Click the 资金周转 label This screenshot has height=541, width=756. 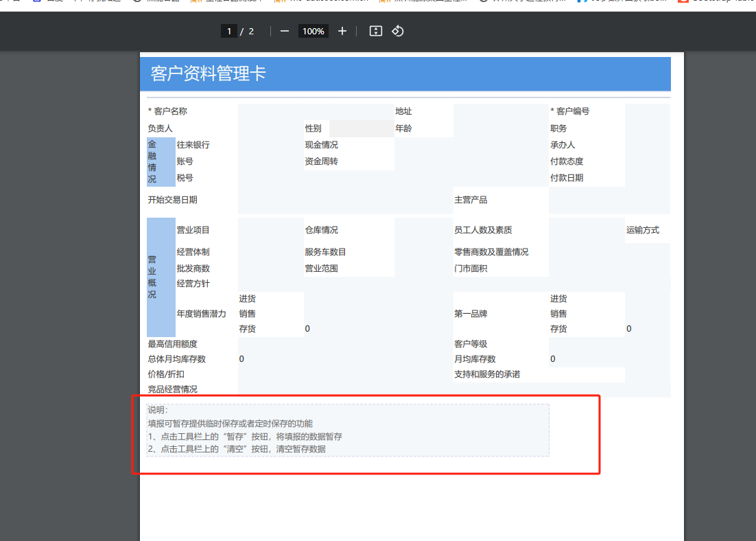321,161
